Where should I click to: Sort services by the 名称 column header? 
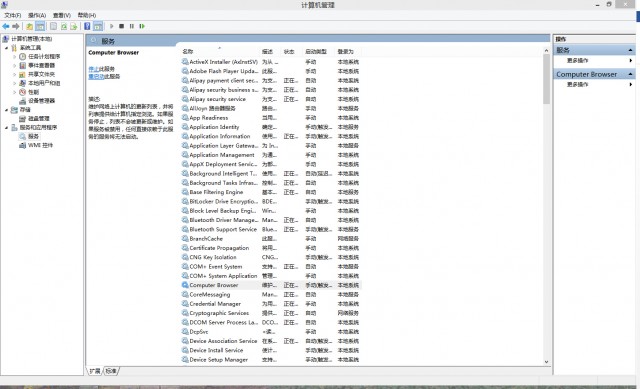coord(220,51)
